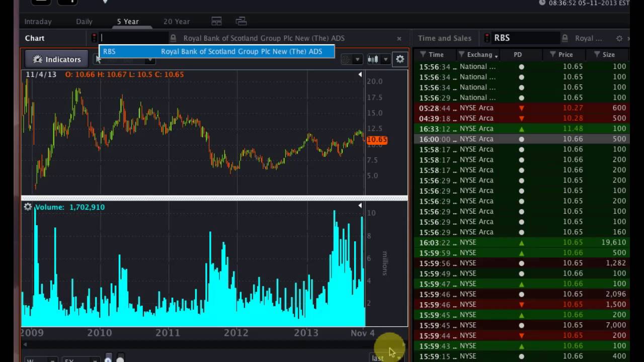Open volume study settings gear
This screenshot has height=362, width=644.
(28, 207)
